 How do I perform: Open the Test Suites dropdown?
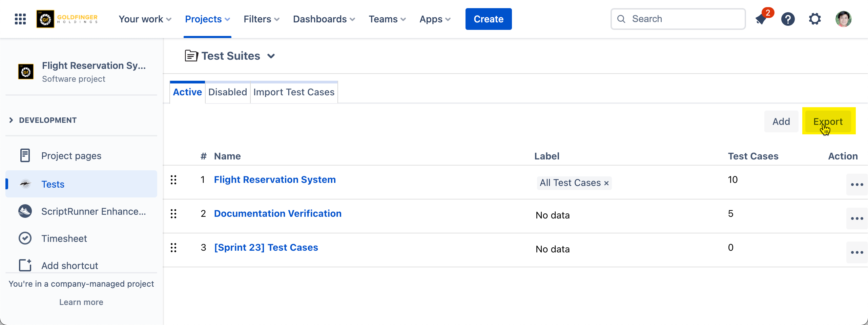[271, 56]
